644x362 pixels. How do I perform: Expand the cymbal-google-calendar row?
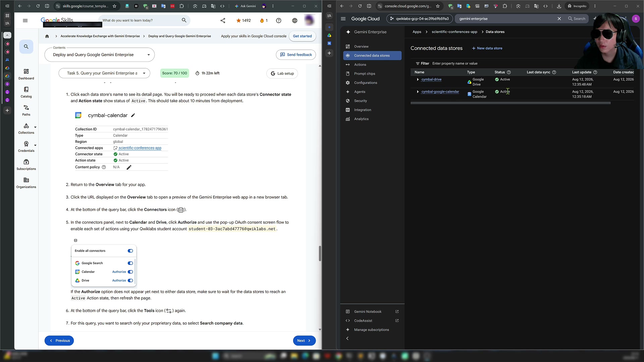tap(418, 92)
